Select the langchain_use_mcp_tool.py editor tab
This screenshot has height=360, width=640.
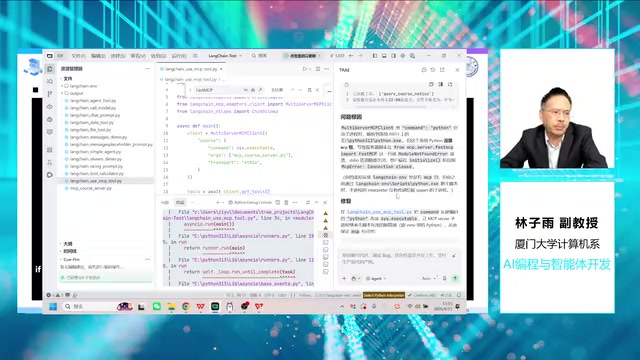191,69
